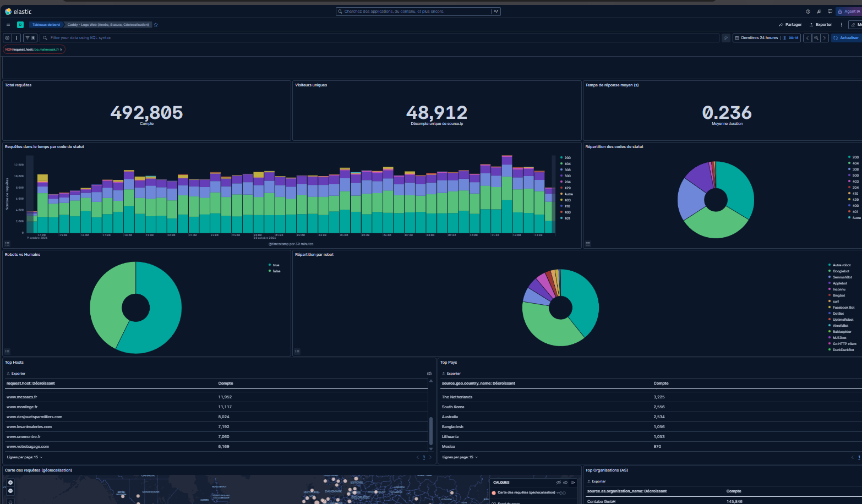Show all map layers in Calques

[x=565, y=483]
